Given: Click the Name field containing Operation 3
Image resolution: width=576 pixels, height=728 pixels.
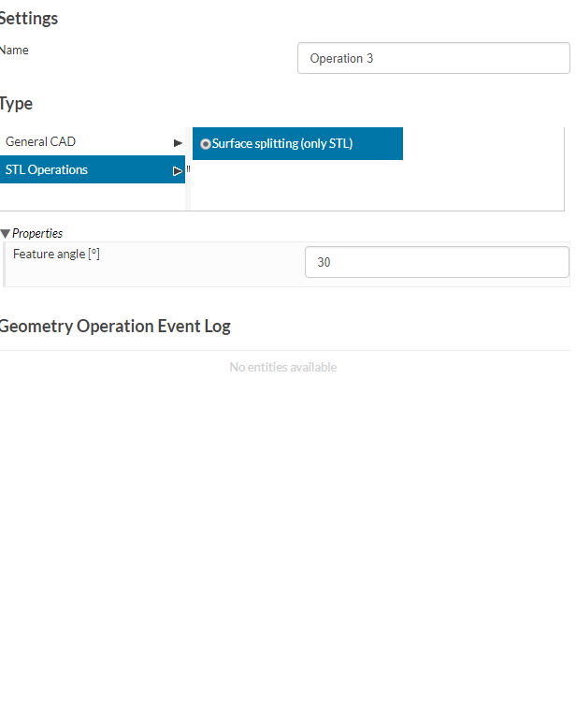Looking at the screenshot, I should click(433, 58).
